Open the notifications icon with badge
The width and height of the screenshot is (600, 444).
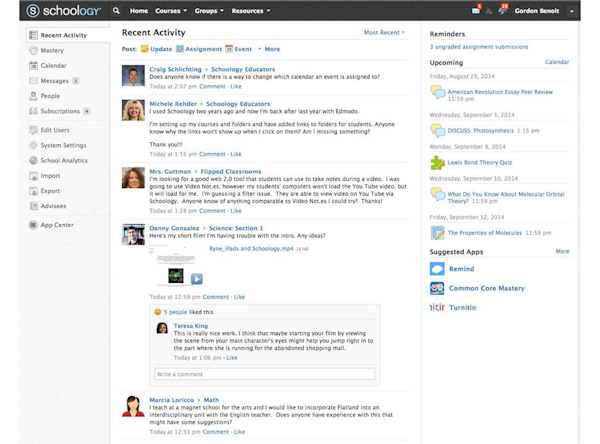[502, 11]
